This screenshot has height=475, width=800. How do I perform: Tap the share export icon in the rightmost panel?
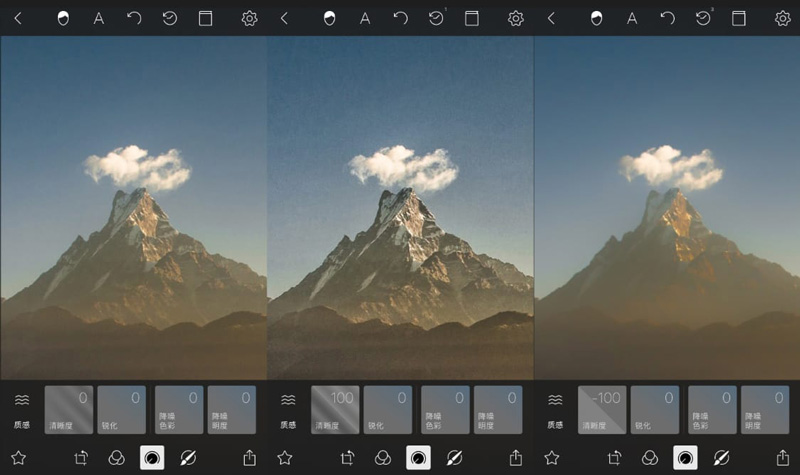(x=783, y=457)
